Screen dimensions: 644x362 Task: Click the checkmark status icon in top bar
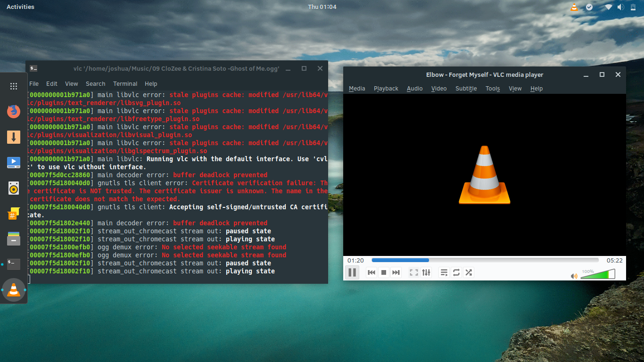point(589,7)
